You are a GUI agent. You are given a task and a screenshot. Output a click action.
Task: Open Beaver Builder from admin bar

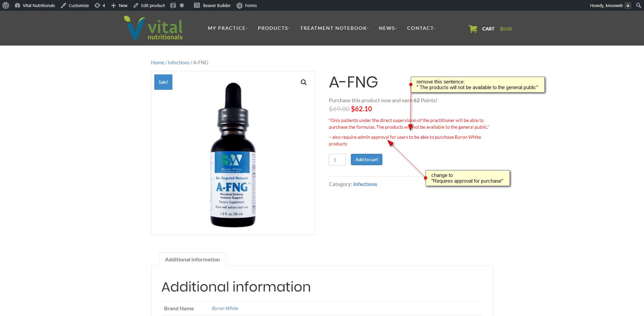[212, 5]
